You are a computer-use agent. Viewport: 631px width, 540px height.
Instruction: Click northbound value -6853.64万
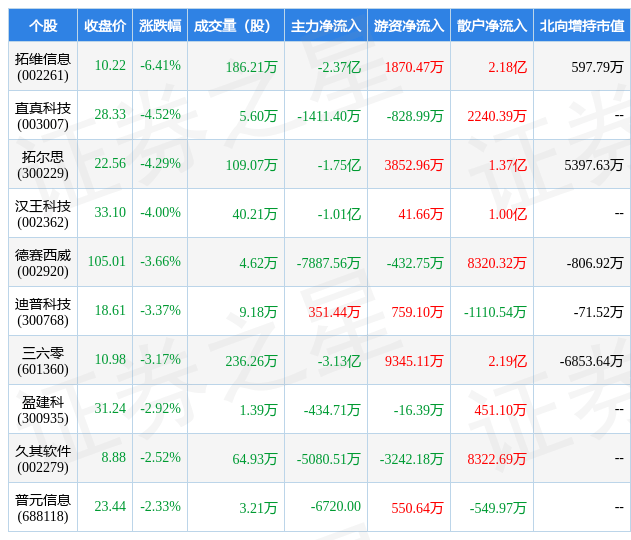(x=592, y=361)
